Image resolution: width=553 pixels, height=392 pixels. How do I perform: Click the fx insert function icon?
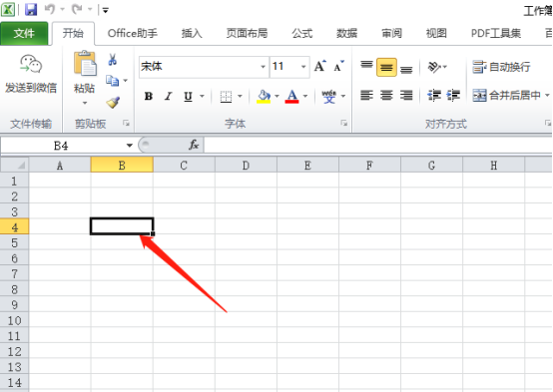click(x=194, y=145)
